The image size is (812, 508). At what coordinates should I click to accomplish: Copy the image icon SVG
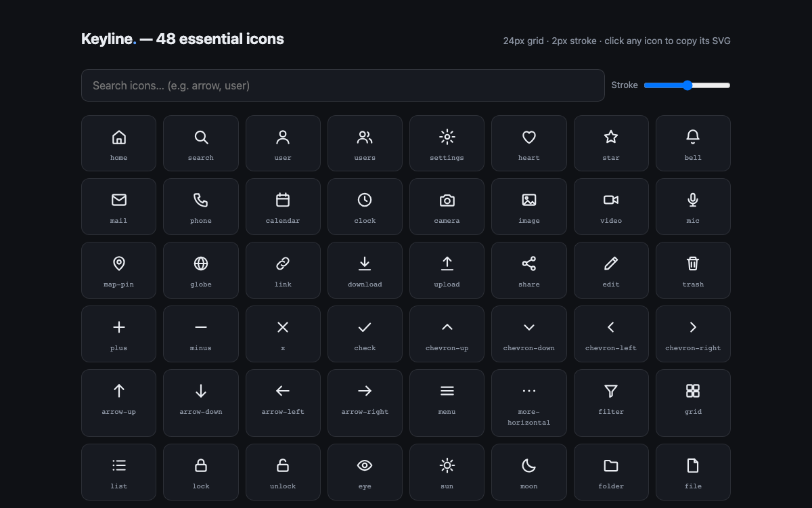pos(529,207)
